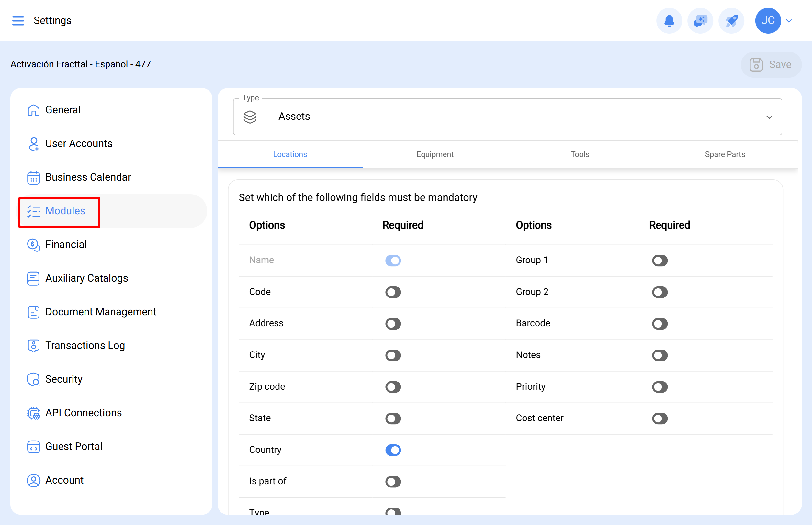The height and width of the screenshot is (525, 812).
Task: Expand the user profile chevron menu
Action: [789, 20]
